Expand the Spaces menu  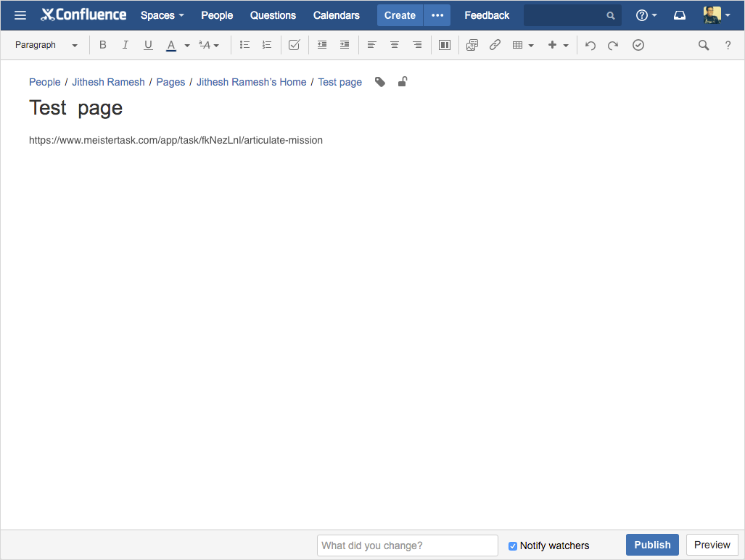tap(162, 15)
